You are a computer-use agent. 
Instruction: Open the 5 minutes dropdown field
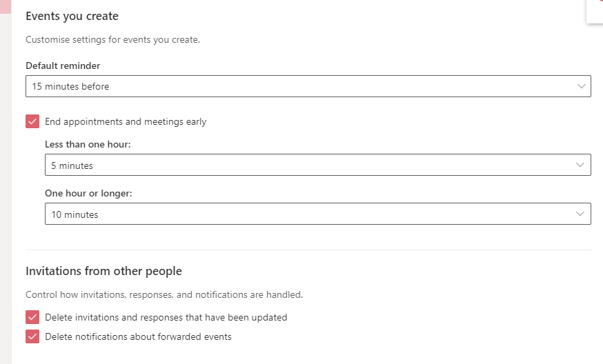(317, 165)
